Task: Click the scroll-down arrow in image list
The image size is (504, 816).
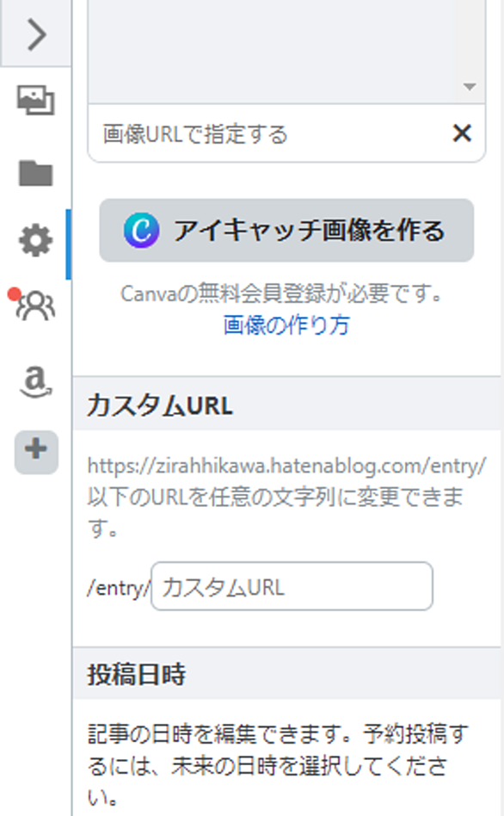Action: click(470, 86)
